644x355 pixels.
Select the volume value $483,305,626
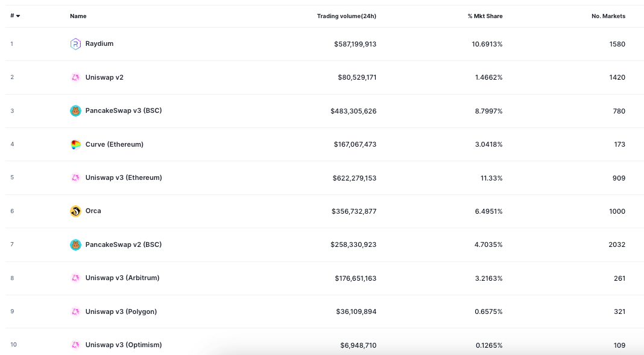tap(353, 111)
